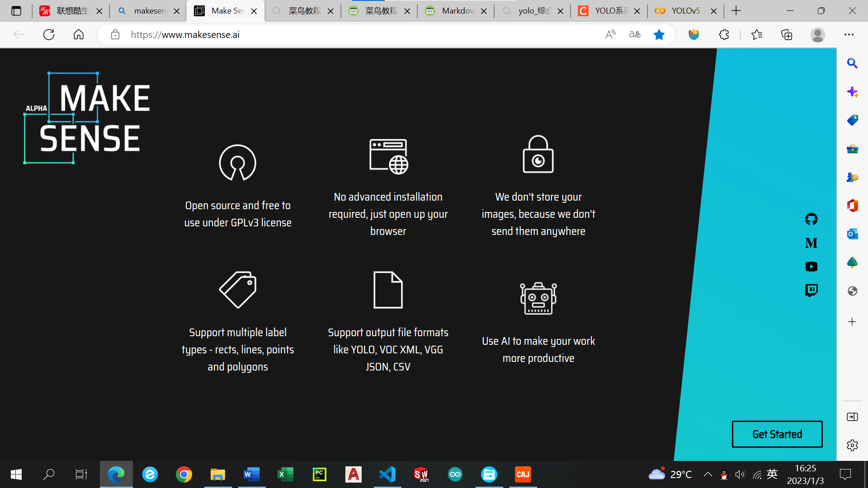Click the Get Started button

pyautogui.click(x=777, y=434)
